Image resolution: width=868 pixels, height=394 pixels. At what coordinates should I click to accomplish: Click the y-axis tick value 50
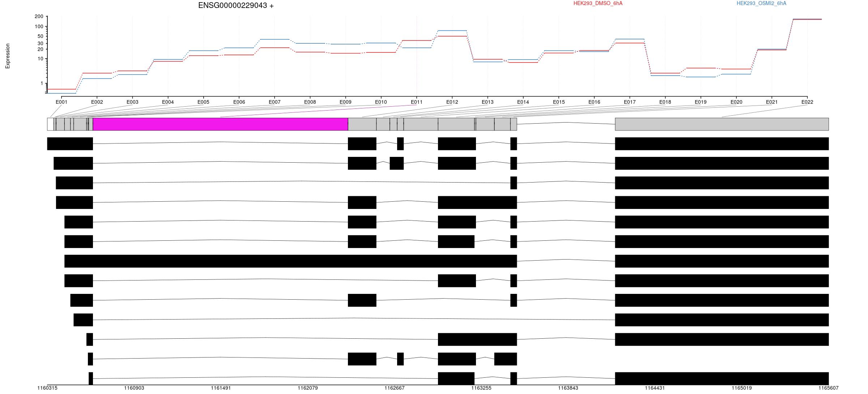click(x=41, y=36)
